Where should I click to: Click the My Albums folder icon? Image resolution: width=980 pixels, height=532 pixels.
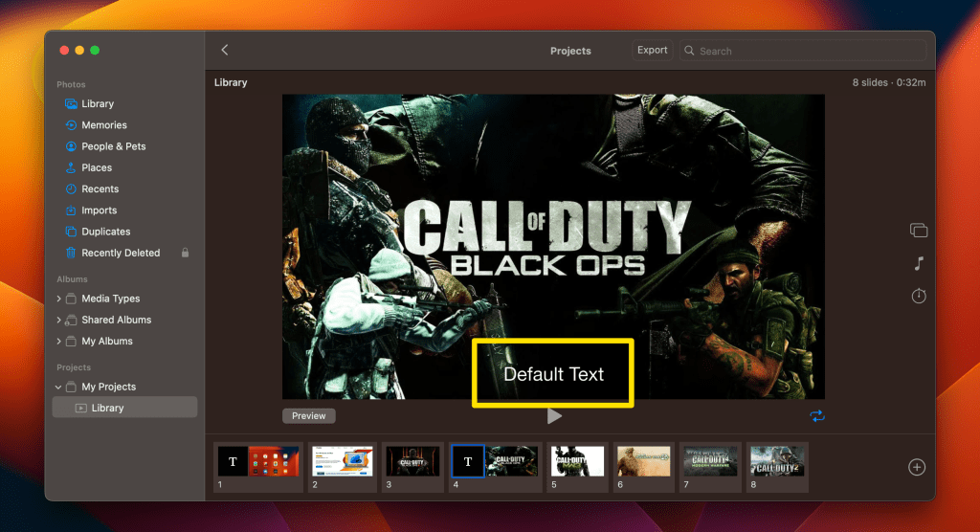[71, 342]
